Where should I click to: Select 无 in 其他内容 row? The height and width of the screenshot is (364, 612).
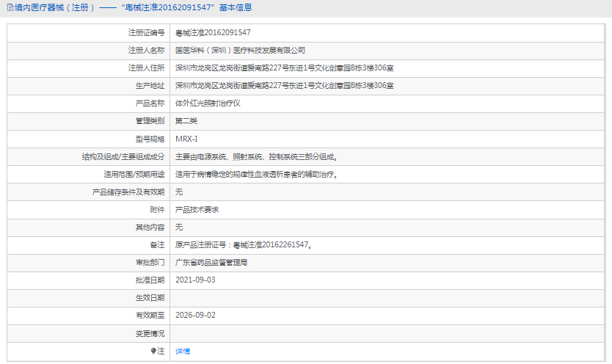pyautogui.click(x=179, y=227)
